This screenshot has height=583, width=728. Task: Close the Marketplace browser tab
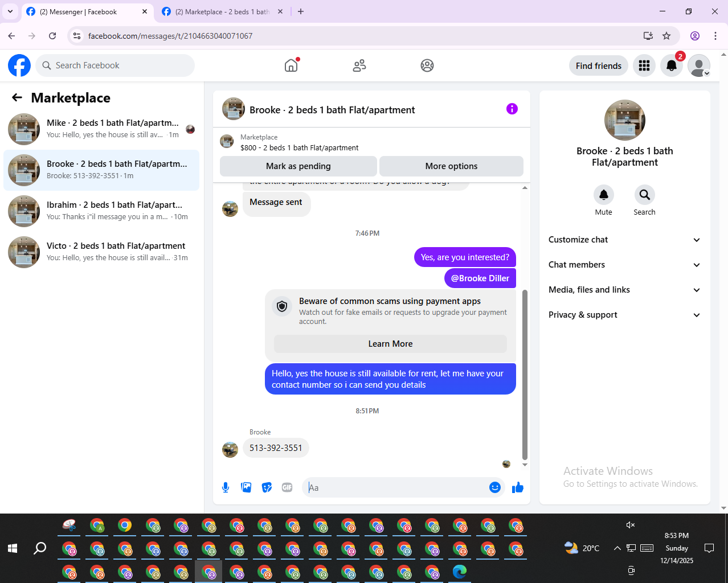point(280,11)
